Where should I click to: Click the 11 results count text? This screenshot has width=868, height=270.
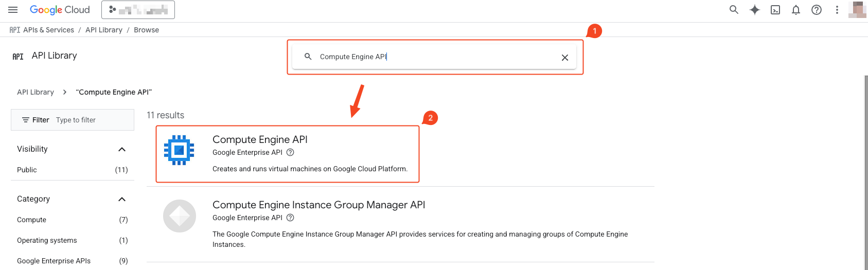[165, 115]
